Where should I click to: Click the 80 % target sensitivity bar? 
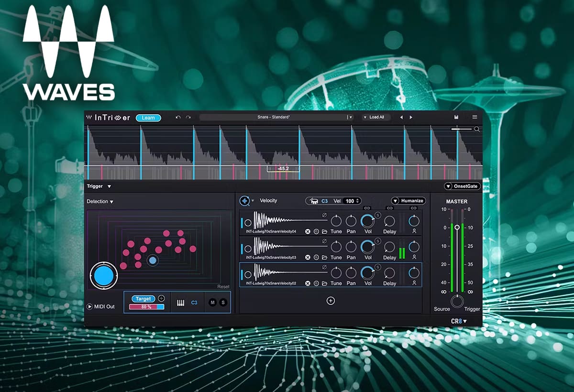tap(146, 306)
